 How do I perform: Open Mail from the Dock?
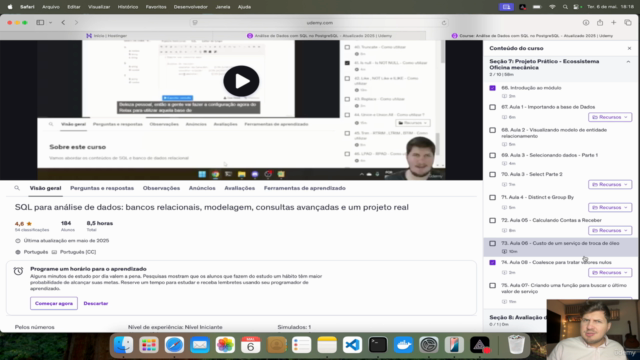pyautogui.click(x=200, y=345)
